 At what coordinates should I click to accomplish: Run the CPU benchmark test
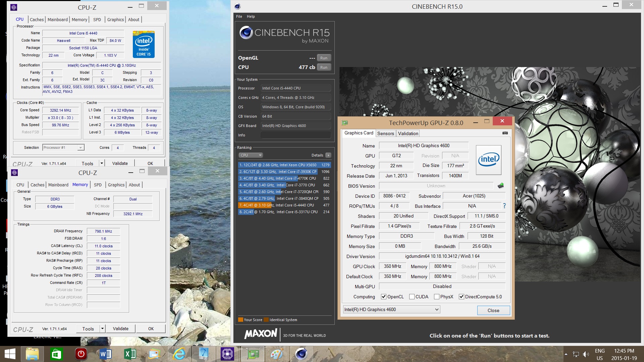[x=324, y=67]
